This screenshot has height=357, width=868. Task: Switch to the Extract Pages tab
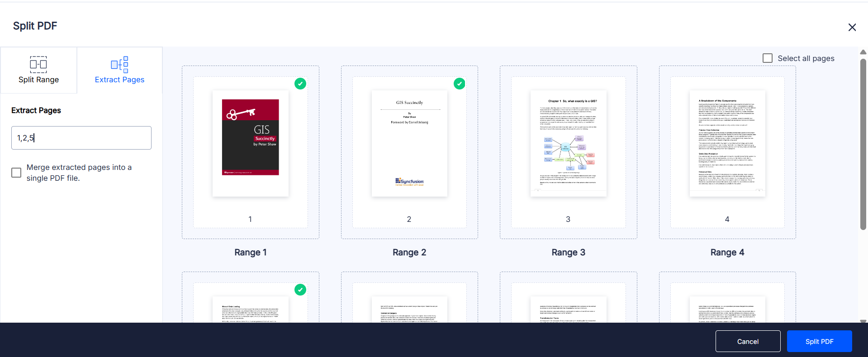coord(119,70)
